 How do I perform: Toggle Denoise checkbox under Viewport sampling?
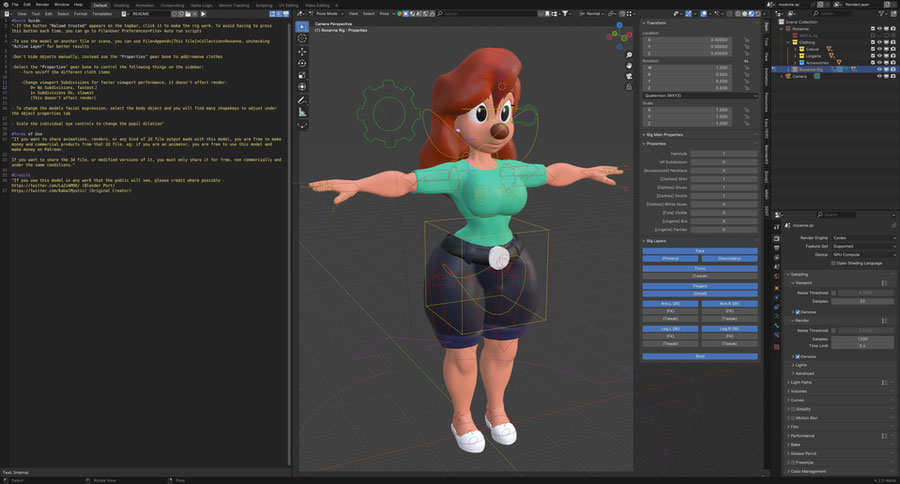[798, 312]
